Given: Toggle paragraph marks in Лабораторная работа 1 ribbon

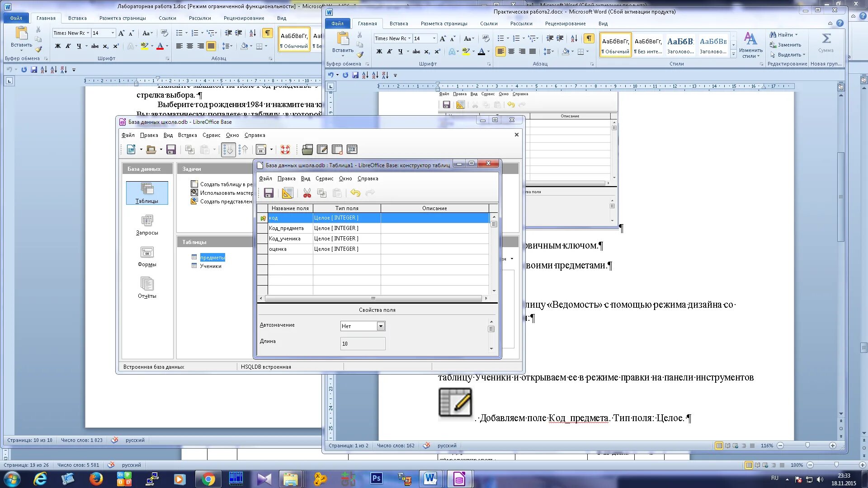Looking at the screenshot, I should coord(268,33).
